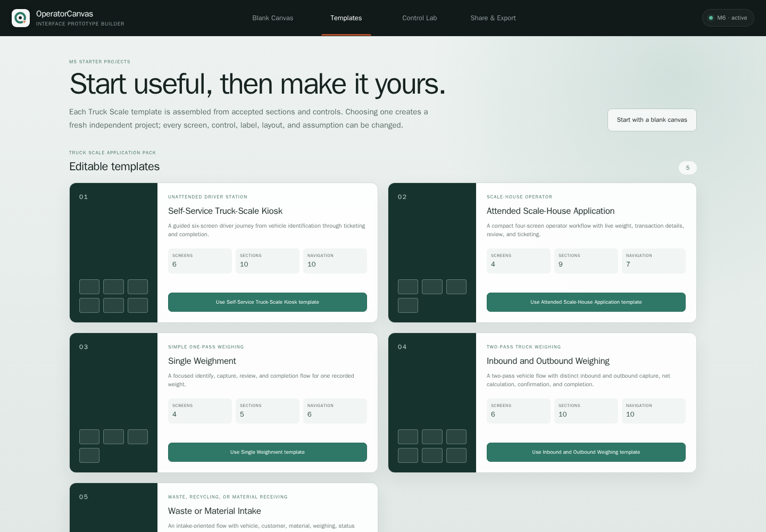Image resolution: width=766 pixels, height=532 pixels.
Task: Select the Single Weighment title
Action: pyautogui.click(x=202, y=361)
